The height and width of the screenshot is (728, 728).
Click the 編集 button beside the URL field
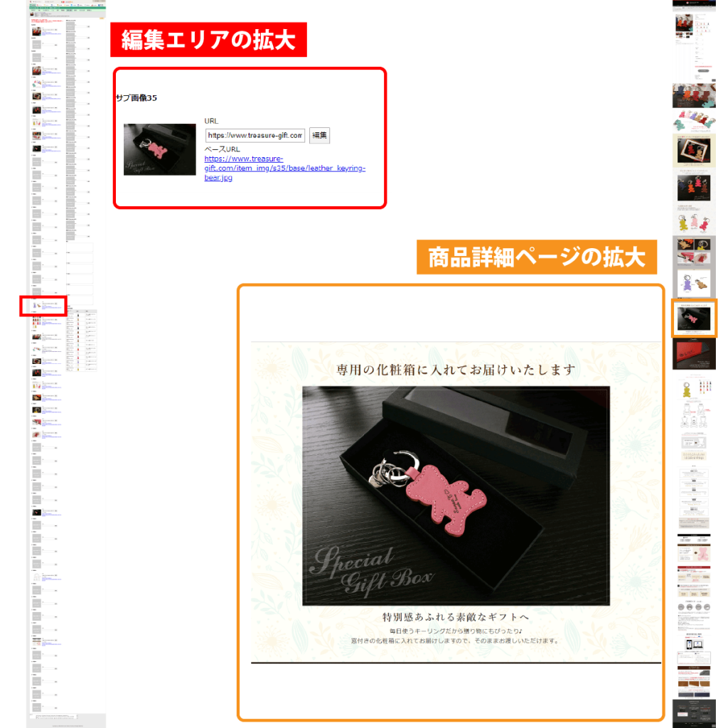(x=319, y=135)
